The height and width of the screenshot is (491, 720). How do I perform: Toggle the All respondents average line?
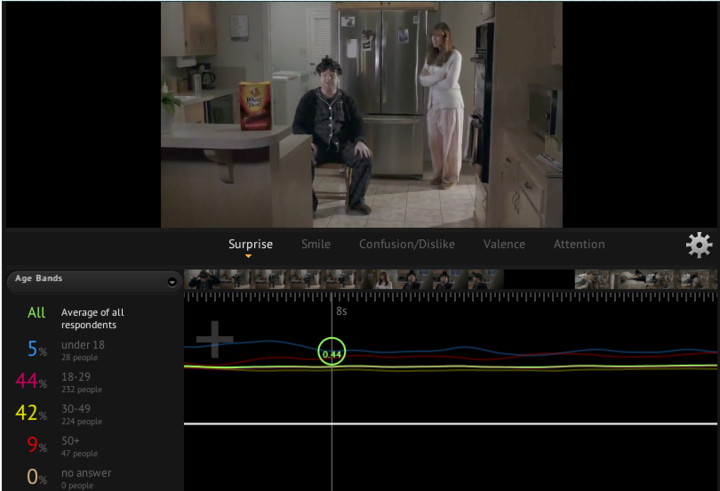click(76, 318)
